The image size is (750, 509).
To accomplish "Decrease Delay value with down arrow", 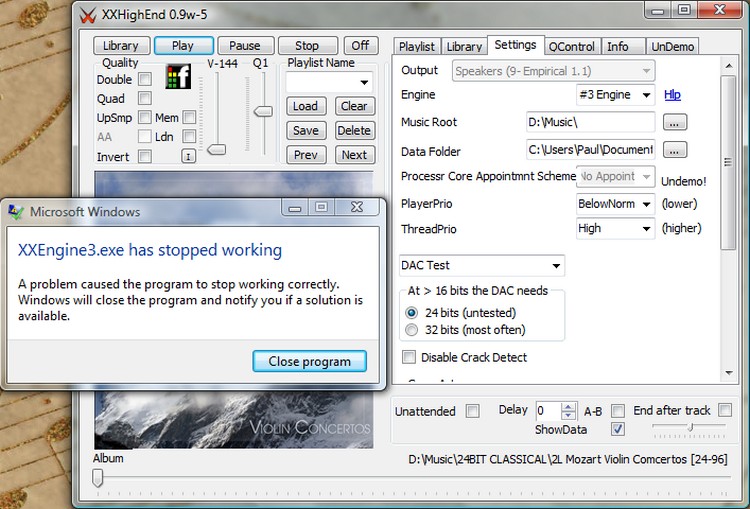I will (x=568, y=415).
